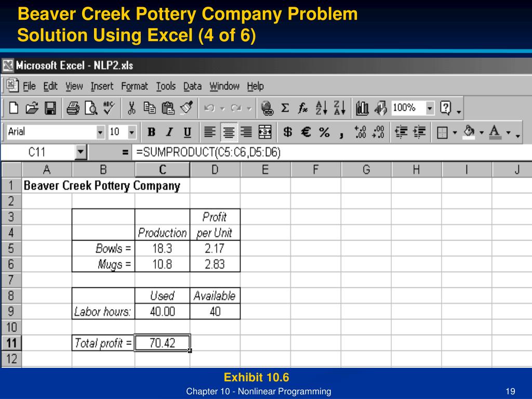Toggle Underline formatting
The width and height of the screenshot is (532, 399).
coord(187,132)
